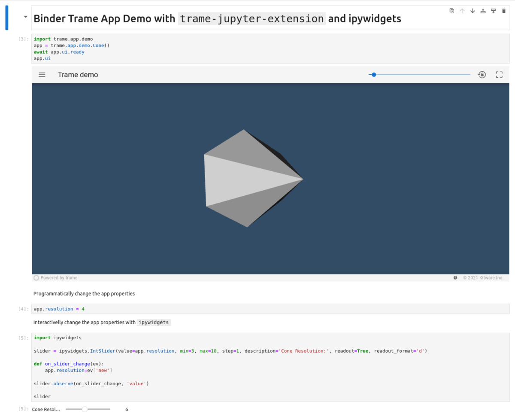This screenshot has width=515, height=420.
Task: Collapse the Binder Trame App Demo heading
Action: point(25,17)
